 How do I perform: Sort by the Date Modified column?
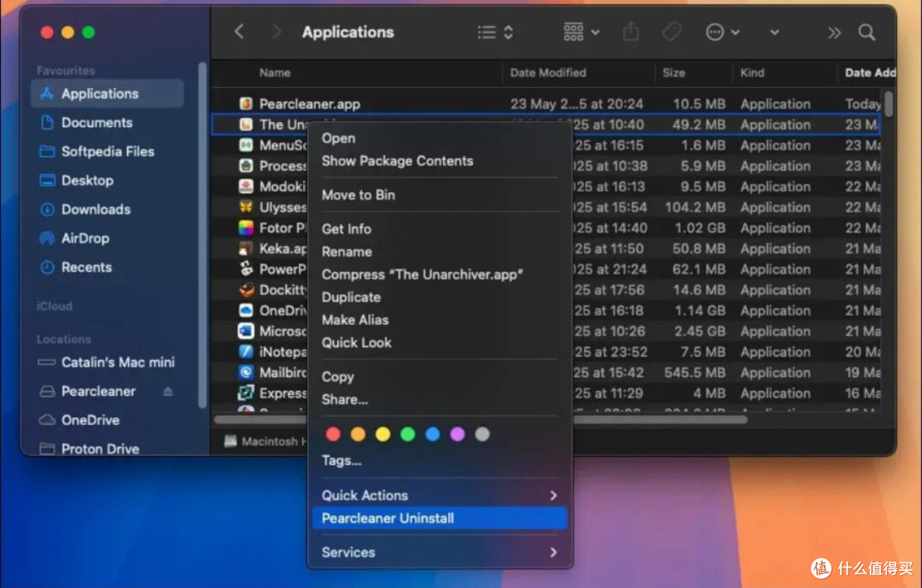point(548,73)
